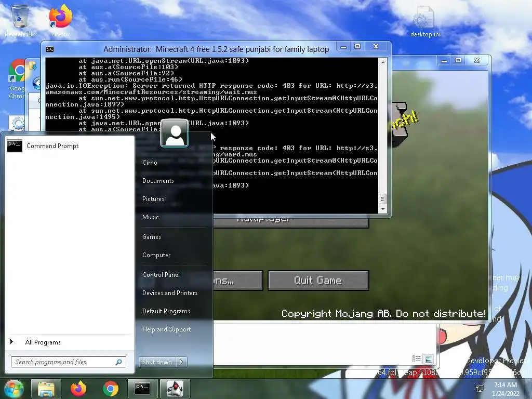Open Chrome from the taskbar
532x399 pixels.
[111, 389]
